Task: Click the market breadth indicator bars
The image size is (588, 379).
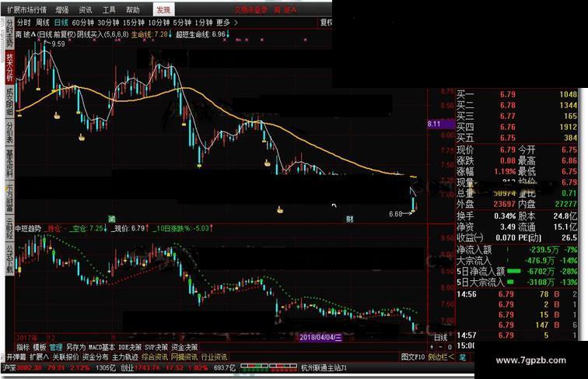Action: [x=268, y=367]
